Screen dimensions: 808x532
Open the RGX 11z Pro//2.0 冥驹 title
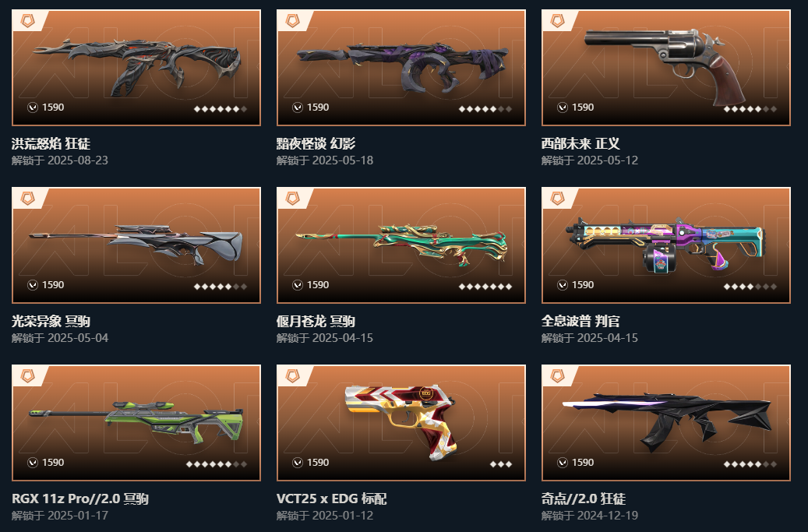point(80,499)
